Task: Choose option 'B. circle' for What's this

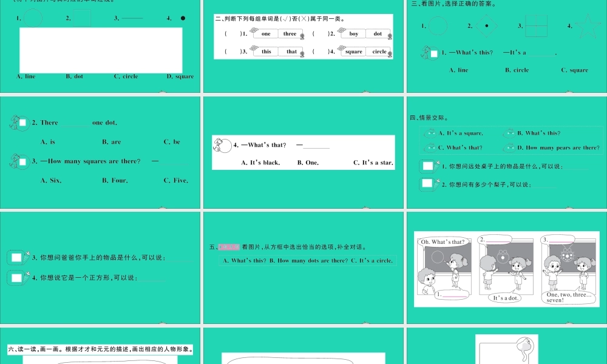Action: point(517,70)
